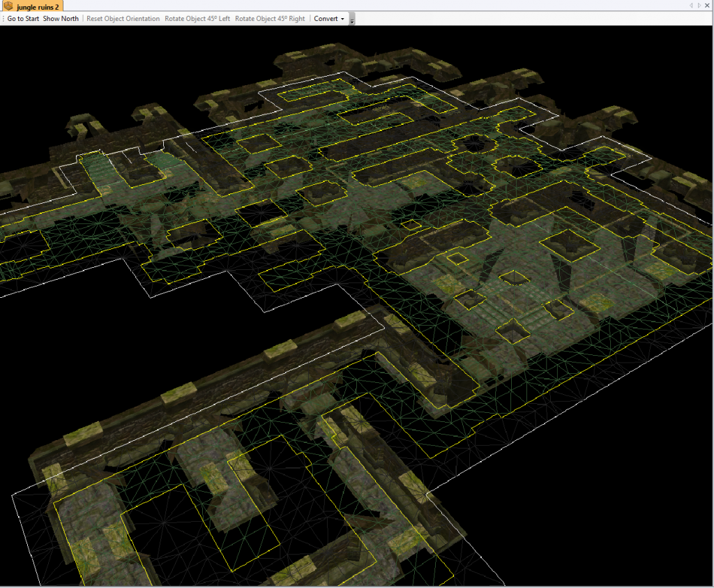
Task: Click the Show North button
Action: coord(60,19)
